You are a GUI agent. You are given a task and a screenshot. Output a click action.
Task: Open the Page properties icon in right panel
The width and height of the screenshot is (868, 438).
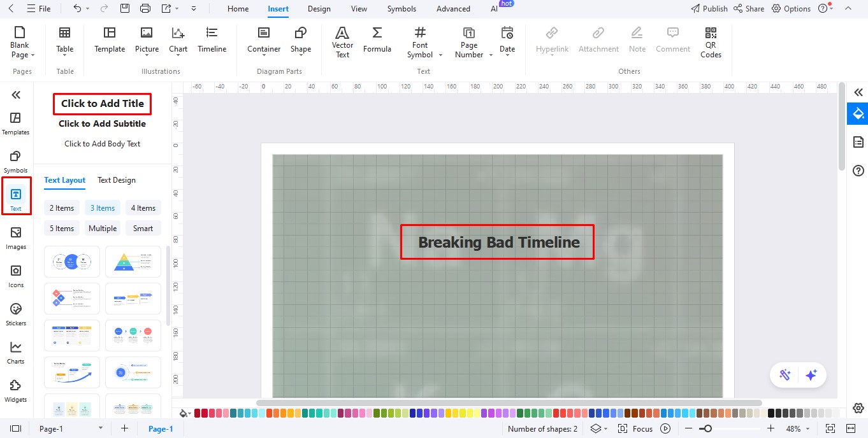pyautogui.click(x=858, y=141)
